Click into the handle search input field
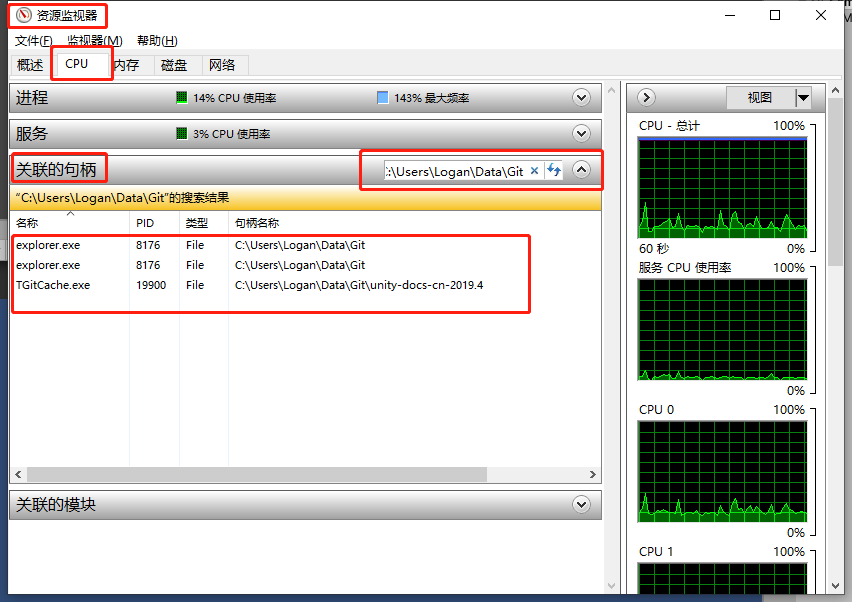The image size is (852, 602). (455, 171)
